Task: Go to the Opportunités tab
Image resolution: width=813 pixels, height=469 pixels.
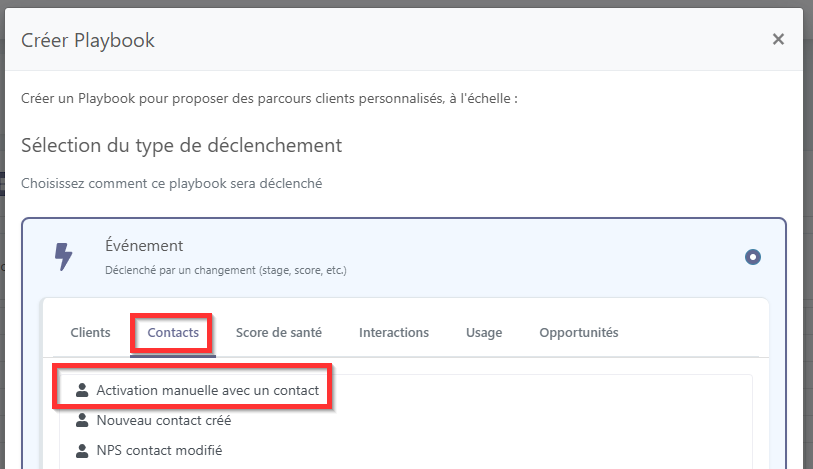Action: point(579,333)
